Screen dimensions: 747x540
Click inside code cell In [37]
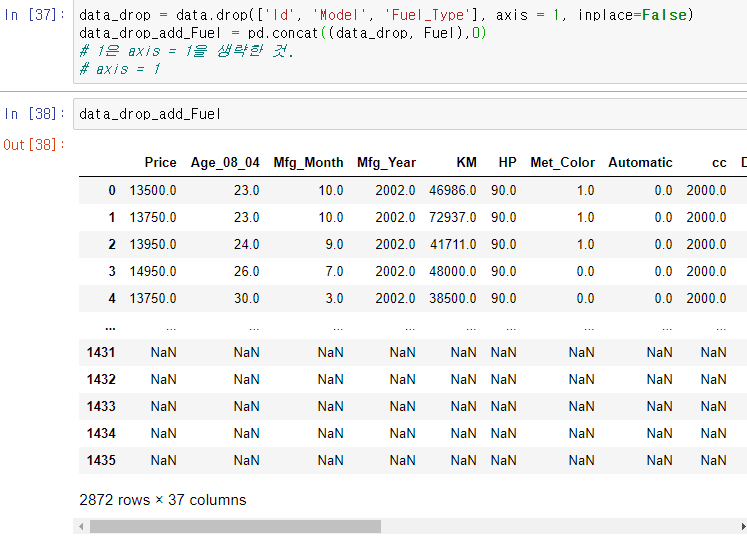(x=410, y=42)
